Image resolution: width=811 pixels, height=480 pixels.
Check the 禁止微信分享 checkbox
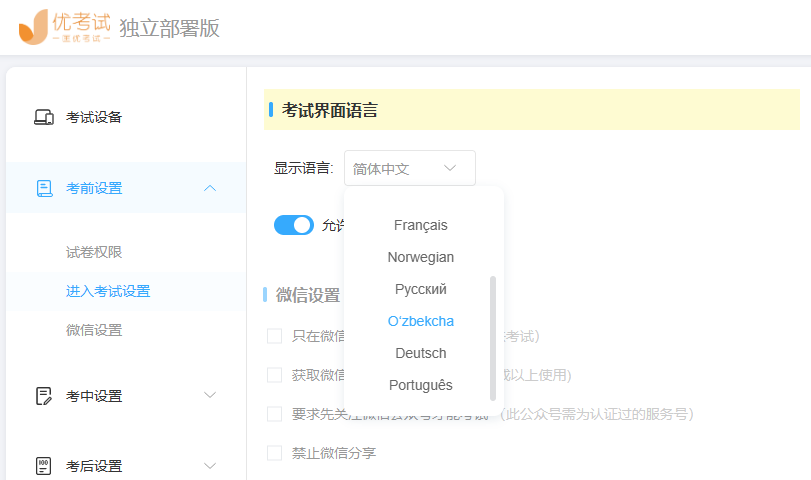(275, 453)
